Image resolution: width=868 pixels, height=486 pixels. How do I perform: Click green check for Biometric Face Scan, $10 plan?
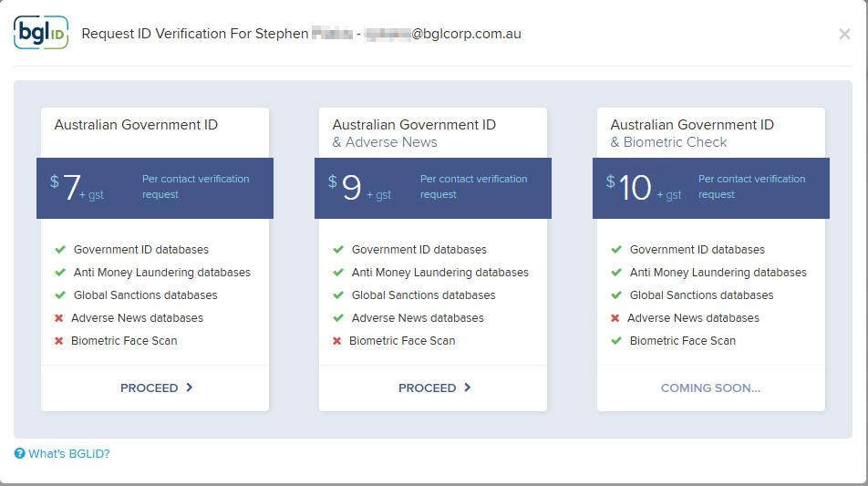(x=616, y=340)
